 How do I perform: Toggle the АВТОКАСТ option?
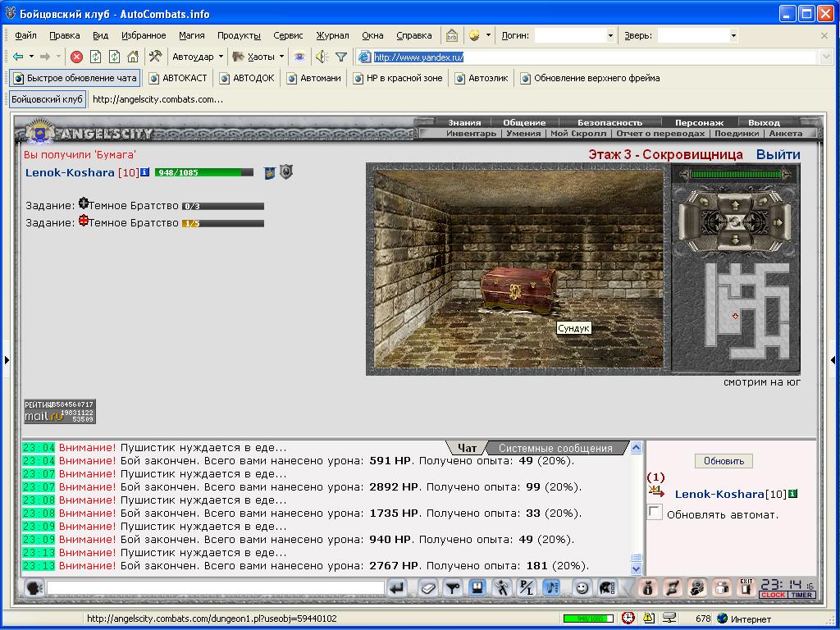[178, 78]
